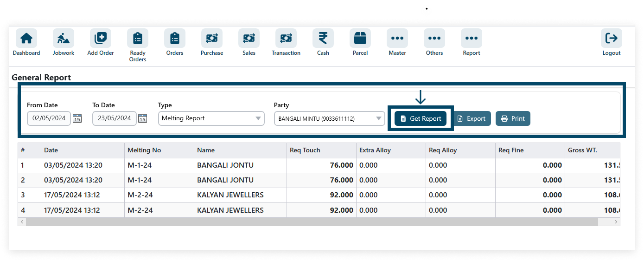Screen dimensions: 644x261
Task: Open the Others menu
Action: 434,38
